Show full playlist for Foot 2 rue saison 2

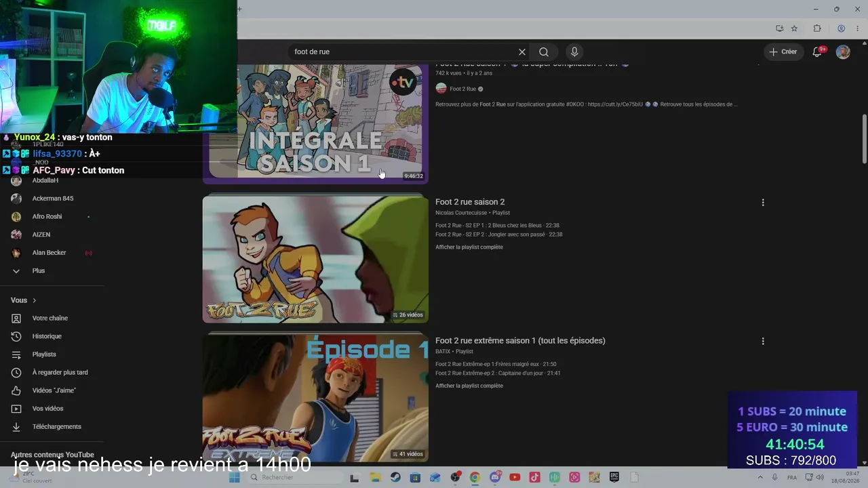pyautogui.click(x=469, y=247)
